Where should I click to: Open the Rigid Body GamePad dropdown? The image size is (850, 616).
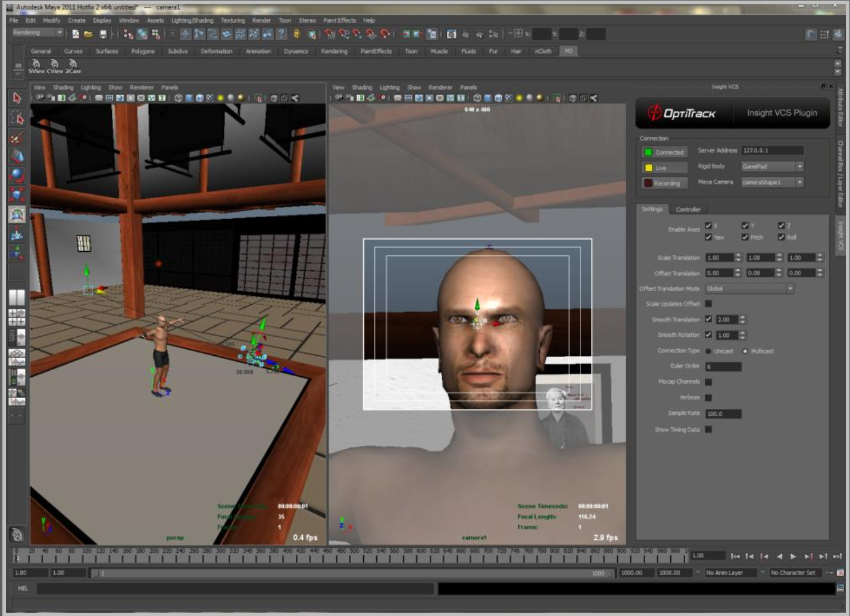coord(799,167)
